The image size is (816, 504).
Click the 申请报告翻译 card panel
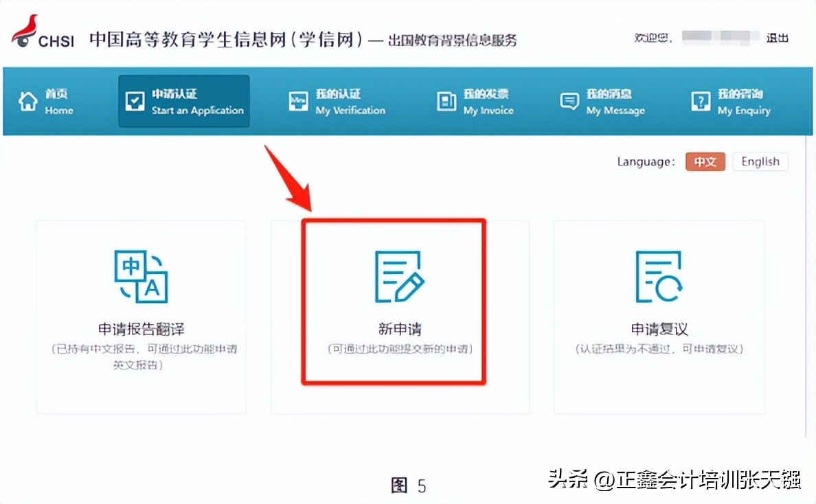pos(142,316)
